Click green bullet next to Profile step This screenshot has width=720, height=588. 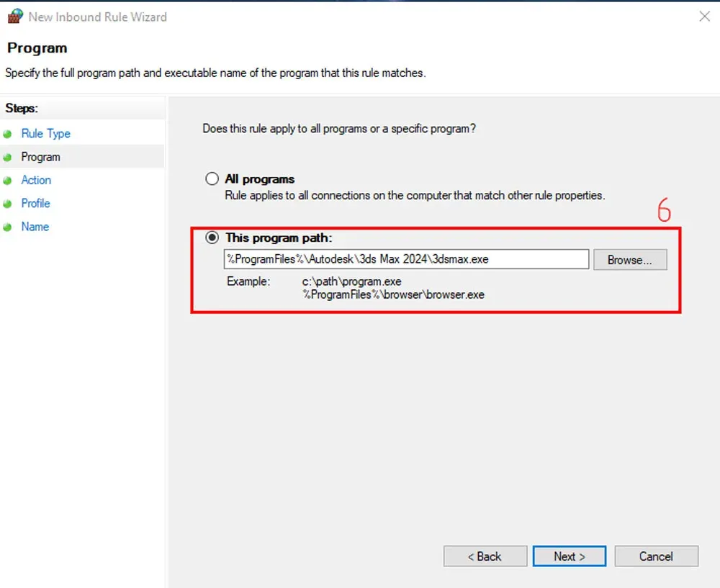point(7,204)
